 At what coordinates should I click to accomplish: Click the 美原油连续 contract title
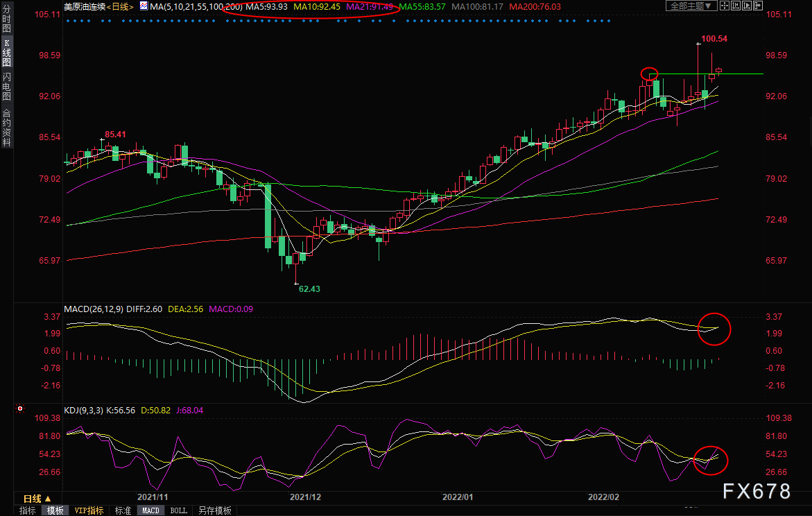tap(85, 7)
